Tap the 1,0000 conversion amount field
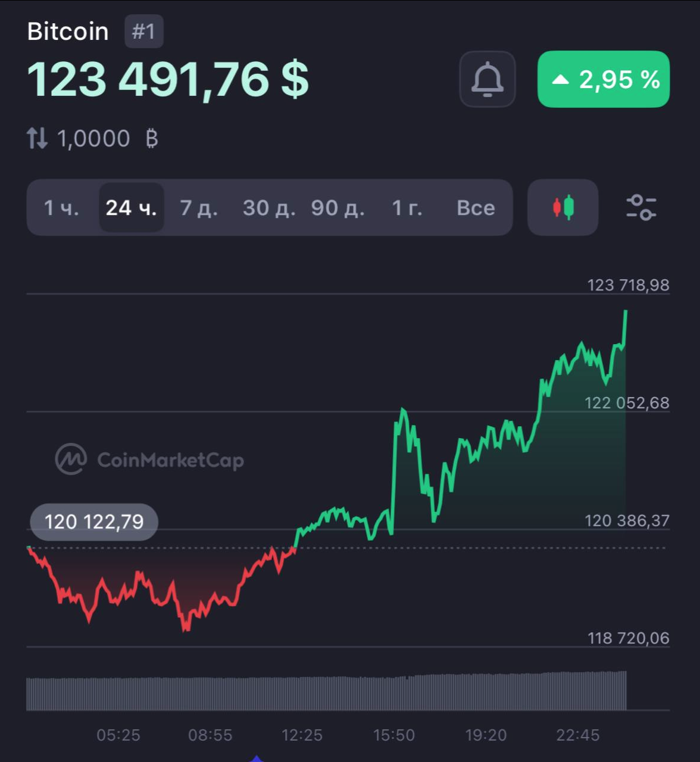The image size is (700, 762). (x=93, y=139)
